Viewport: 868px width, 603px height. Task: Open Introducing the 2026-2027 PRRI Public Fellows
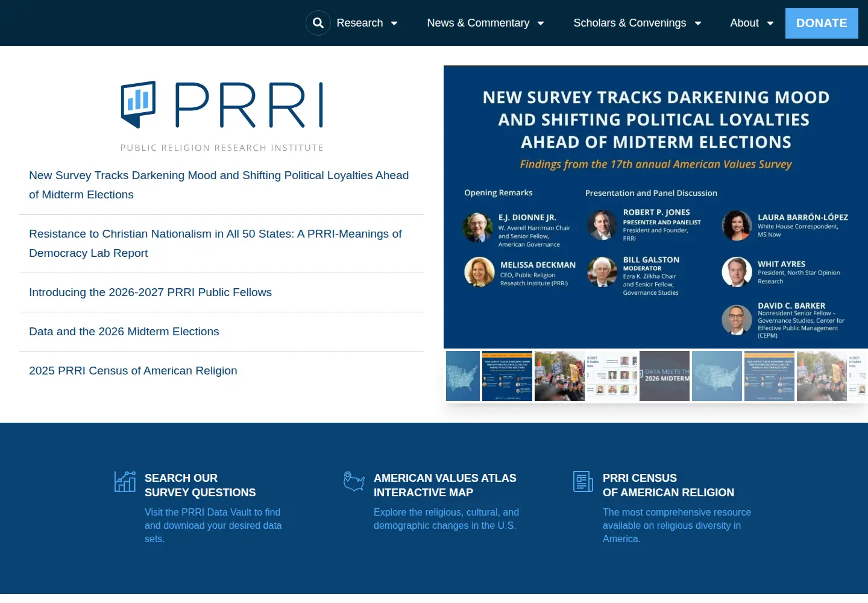click(x=151, y=292)
